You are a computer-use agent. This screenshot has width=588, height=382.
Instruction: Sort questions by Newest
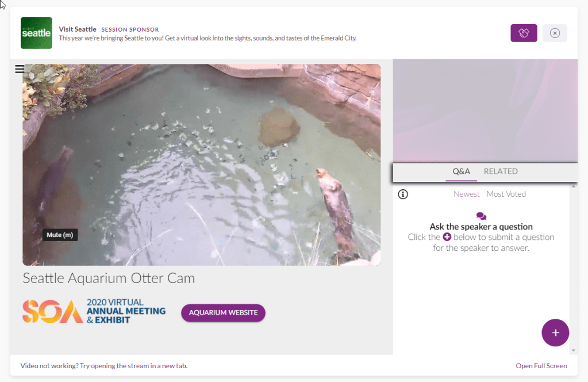coord(466,194)
